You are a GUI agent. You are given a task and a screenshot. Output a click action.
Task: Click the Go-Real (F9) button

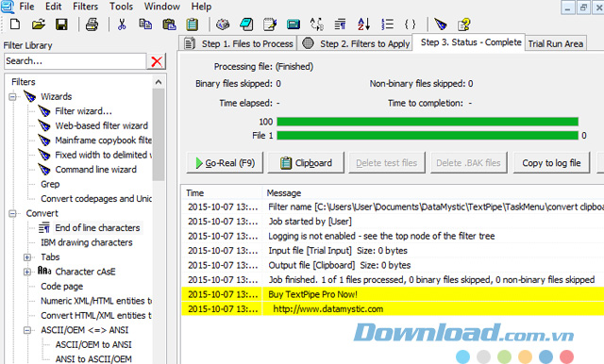click(x=226, y=163)
